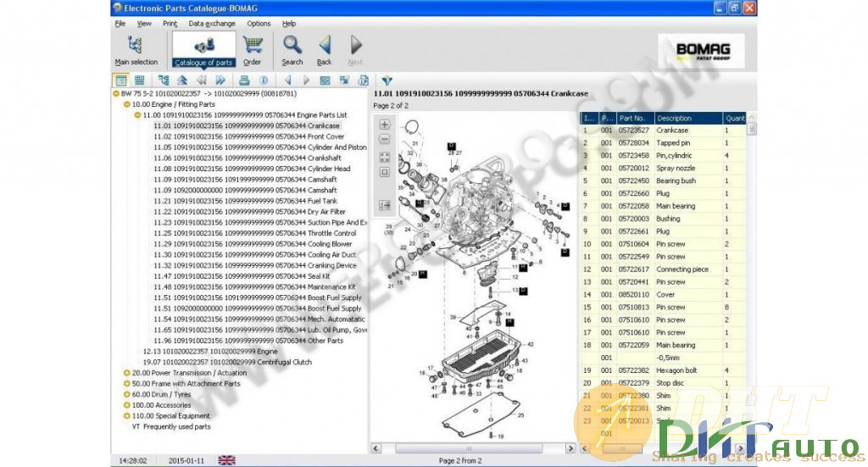
Task: Open the Help menu
Action: [x=289, y=24]
